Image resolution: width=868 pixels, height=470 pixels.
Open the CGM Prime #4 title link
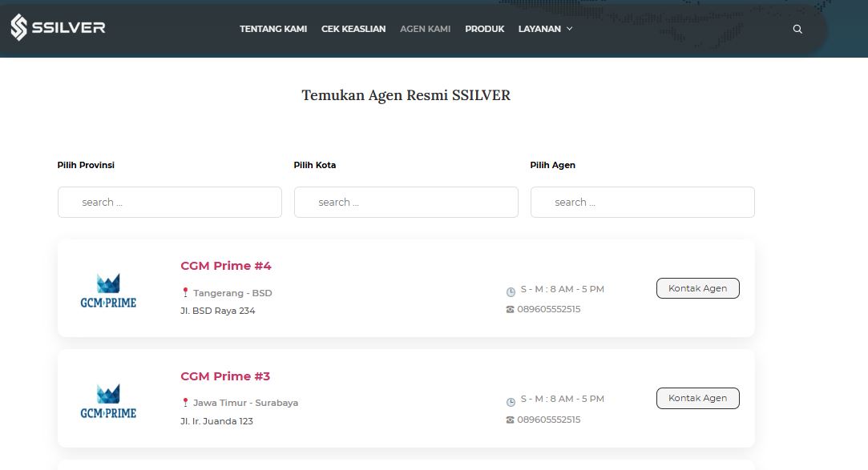(226, 265)
